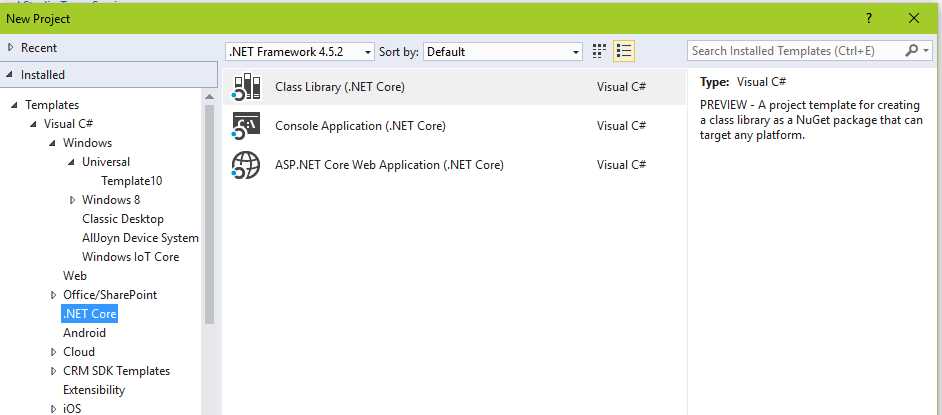Select Classic Desktop category
Image resolution: width=942 pixels, height=415 pixels.
[123, 219]
